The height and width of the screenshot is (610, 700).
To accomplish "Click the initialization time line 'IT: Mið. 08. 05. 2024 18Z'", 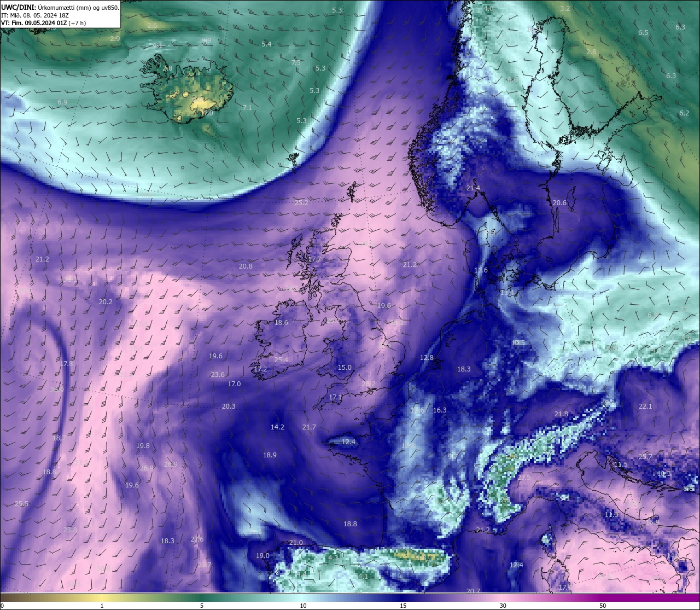I will point(35,15).
